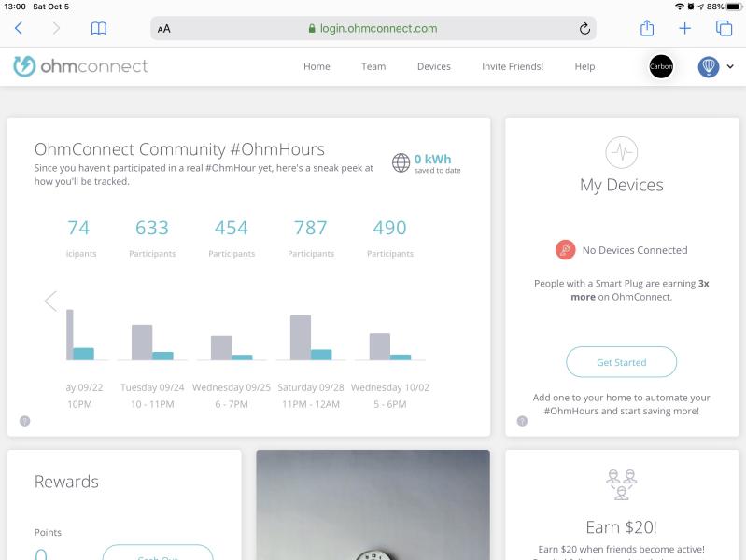Image resolution: width=746 pixels, height=560 pixels.
Task: Open Safari bookmarks book icon
Action: click(98, 29)
